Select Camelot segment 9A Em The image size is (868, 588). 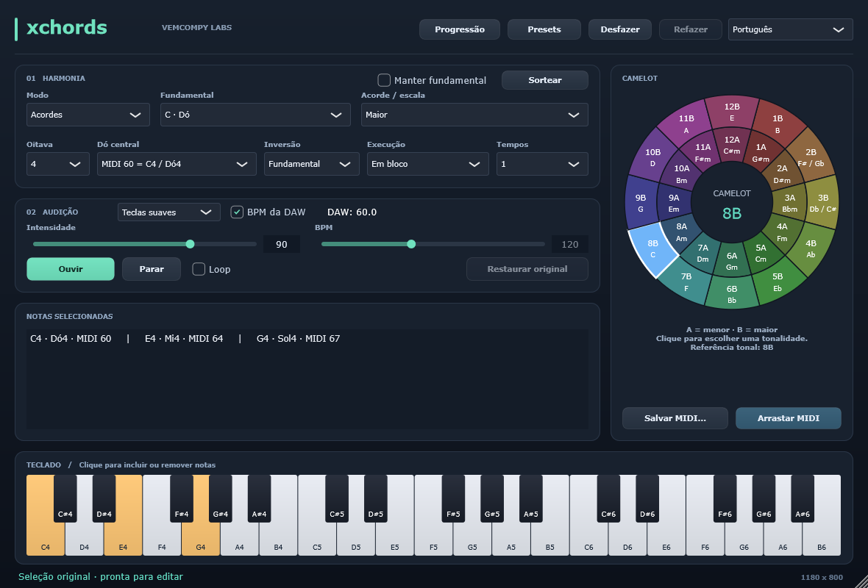(674, 203)
